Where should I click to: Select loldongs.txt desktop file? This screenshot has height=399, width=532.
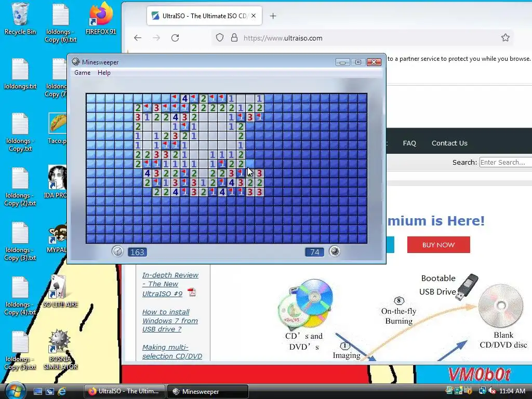click(20, 74)
